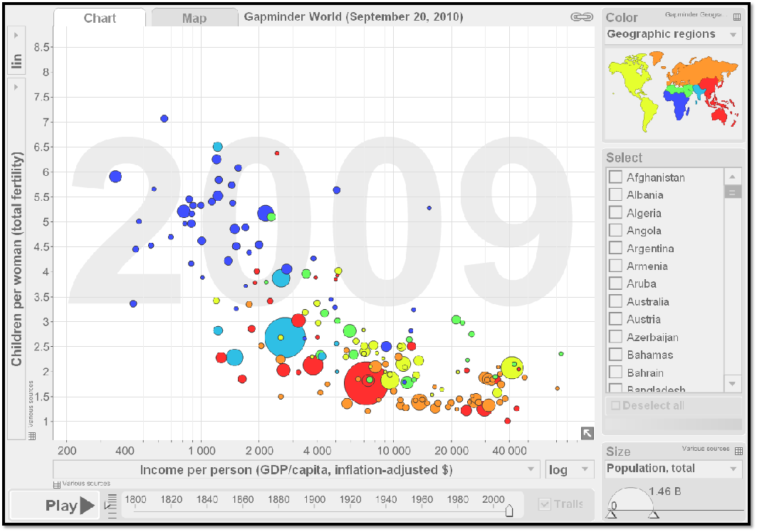Check the Afghanistan checkbox

point(615,176)
